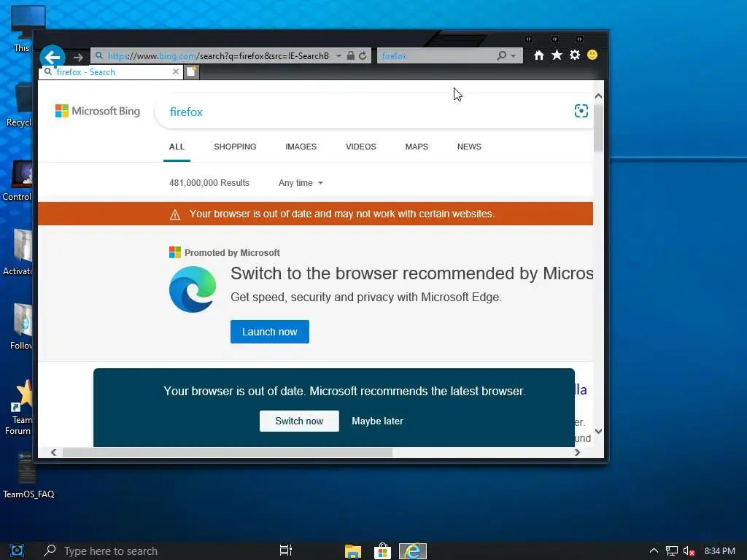This screenshot has height=560, width=747.
Task: Choose Maybe later in the banner
Action: tap(377, 421)
